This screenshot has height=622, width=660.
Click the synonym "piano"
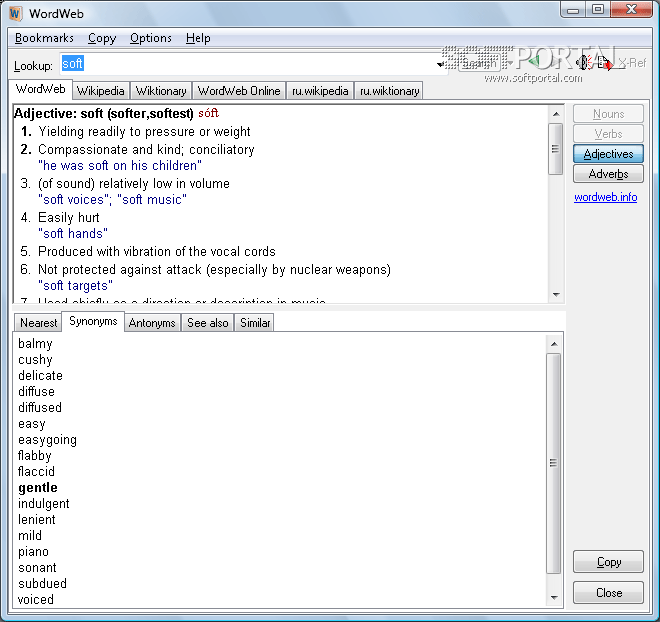33,552
